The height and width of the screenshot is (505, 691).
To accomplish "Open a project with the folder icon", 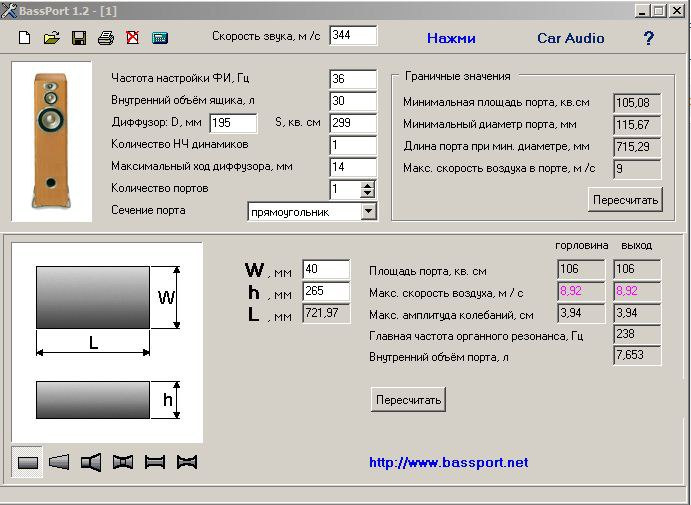I will (x=52, y=38).
